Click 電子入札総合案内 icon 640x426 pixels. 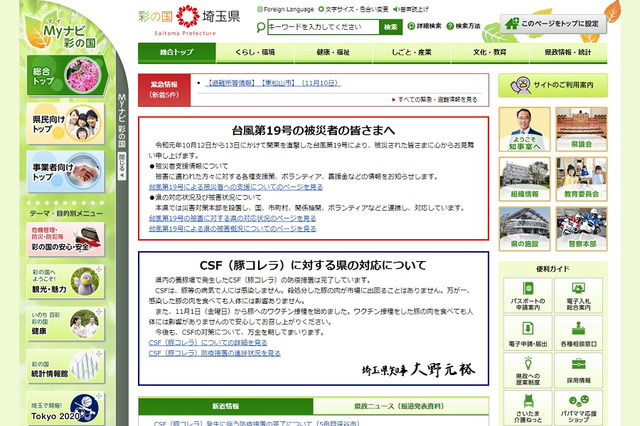click(x=578, y=295)
